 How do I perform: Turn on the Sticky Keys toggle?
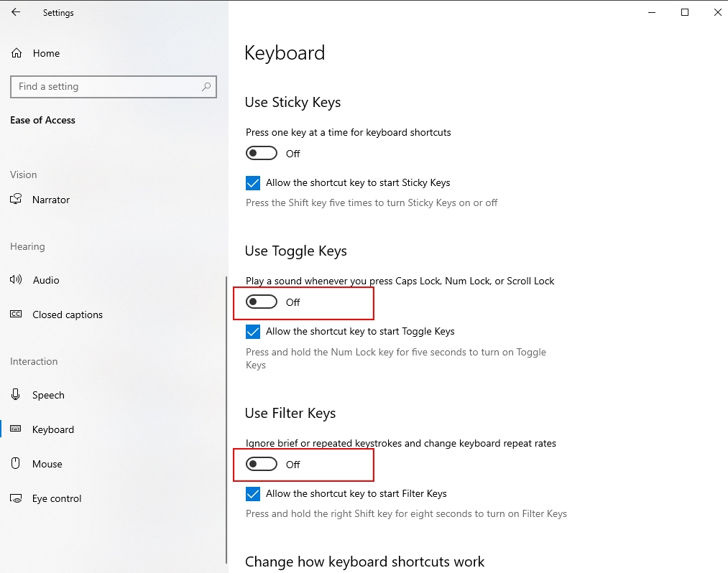click(x=262, y=154)
